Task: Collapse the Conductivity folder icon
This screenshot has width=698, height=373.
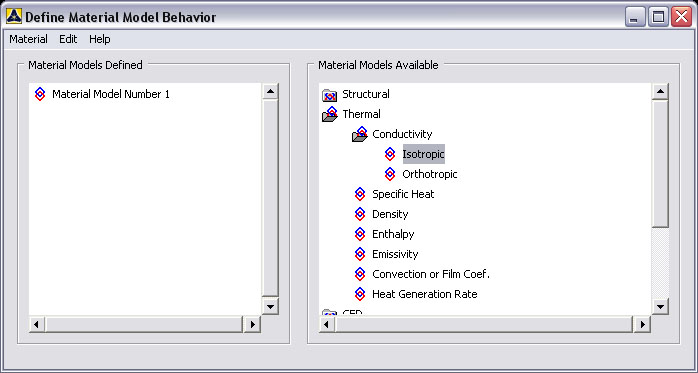Action: [x=360, y=134]
